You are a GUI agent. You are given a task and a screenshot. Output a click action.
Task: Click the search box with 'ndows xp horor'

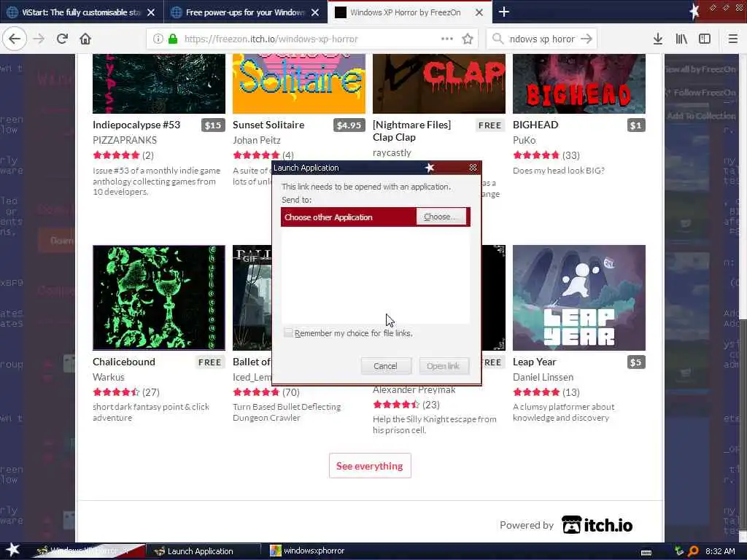coord(542,39)
